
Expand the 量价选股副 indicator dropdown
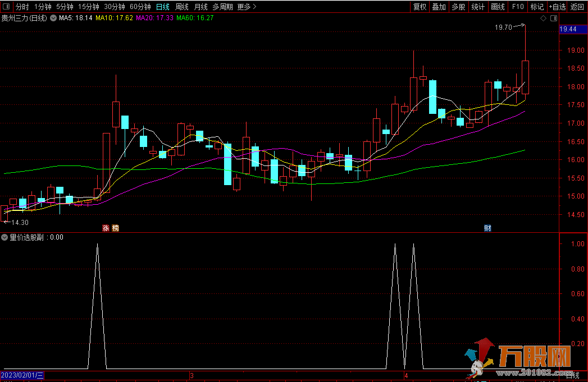[4, 237]
